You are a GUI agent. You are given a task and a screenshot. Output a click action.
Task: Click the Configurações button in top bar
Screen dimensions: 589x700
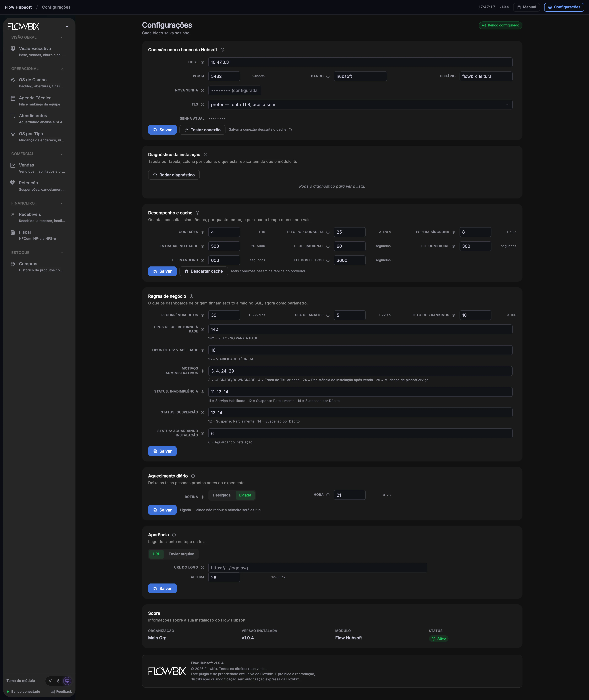point(564,7)
